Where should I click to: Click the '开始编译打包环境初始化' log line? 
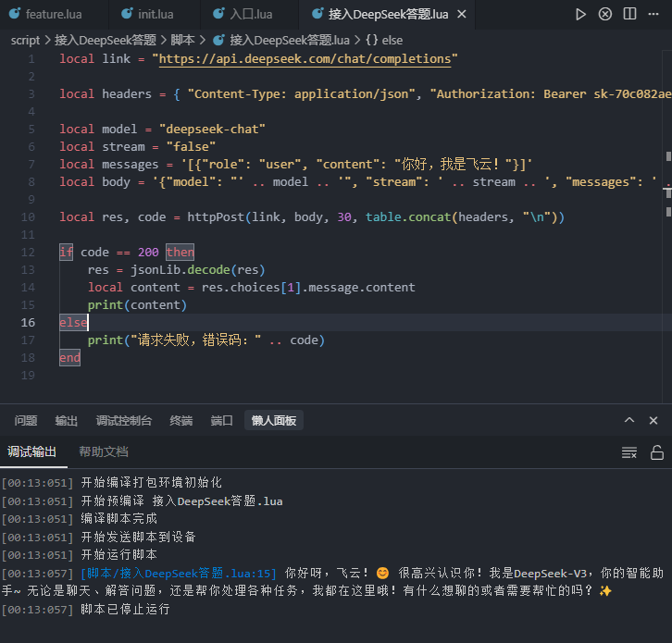(151, 482)
